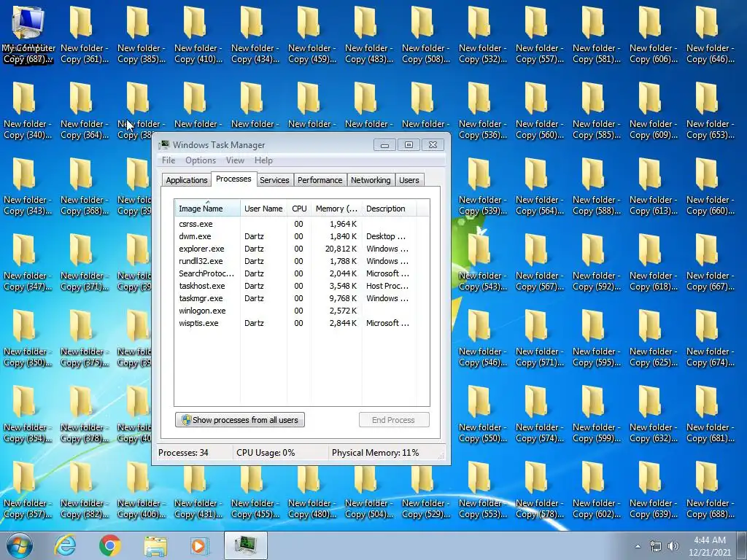Select folder New folder - Copy (508)
Screen dimensions: 747x560
(426, 35)
